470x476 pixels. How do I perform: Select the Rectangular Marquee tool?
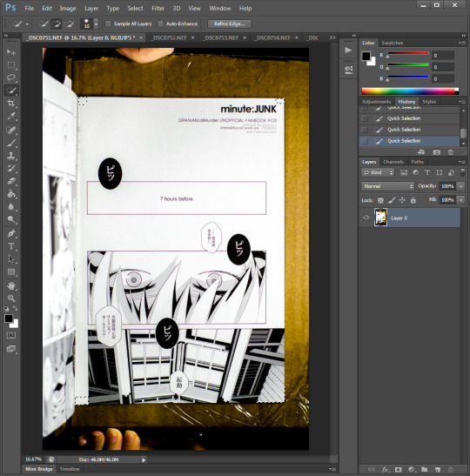click(11, 65)
